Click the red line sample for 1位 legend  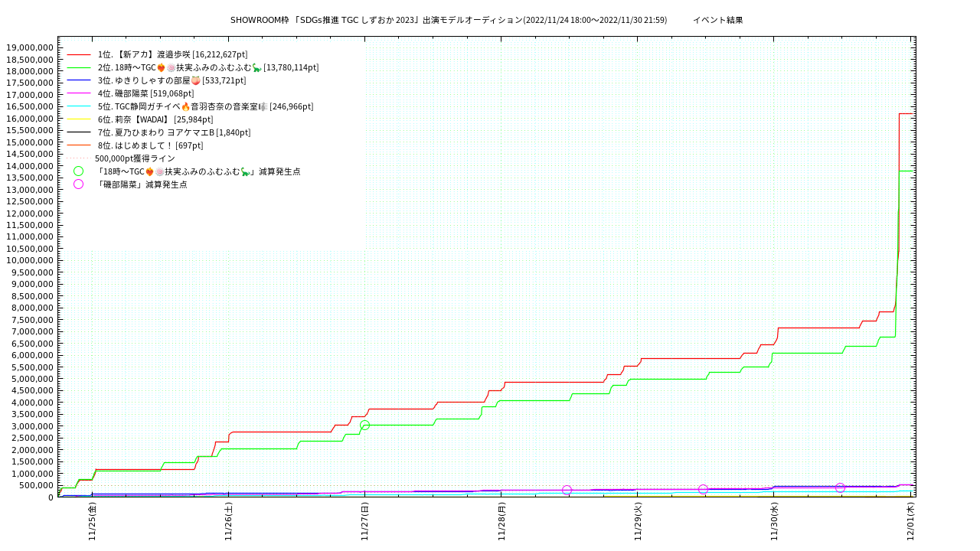(79, 55)
